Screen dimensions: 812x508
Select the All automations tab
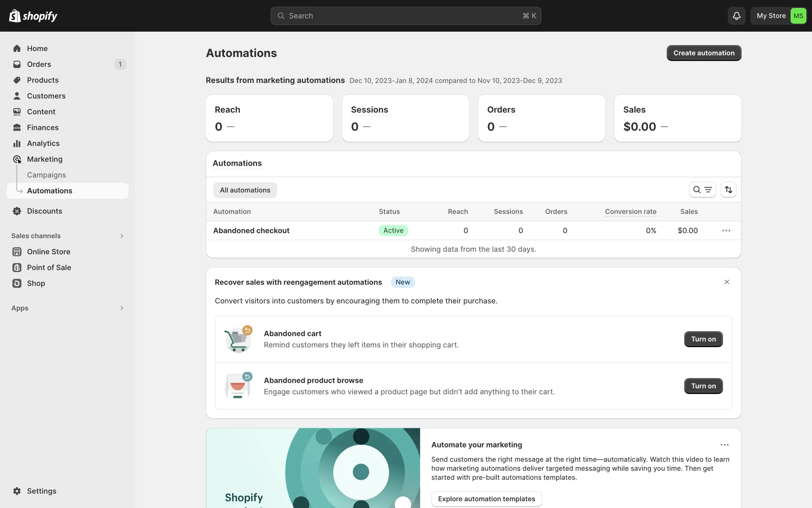(245, 190)
